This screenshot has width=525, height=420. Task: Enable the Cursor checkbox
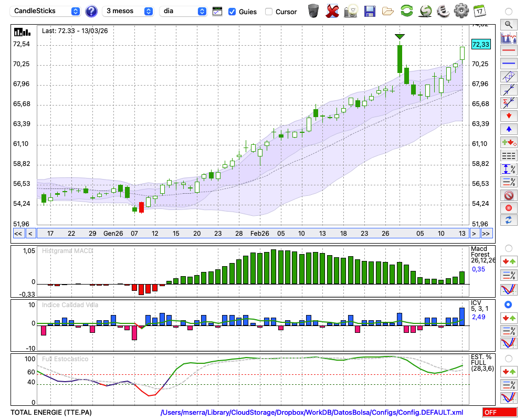(x=269, y=11)
